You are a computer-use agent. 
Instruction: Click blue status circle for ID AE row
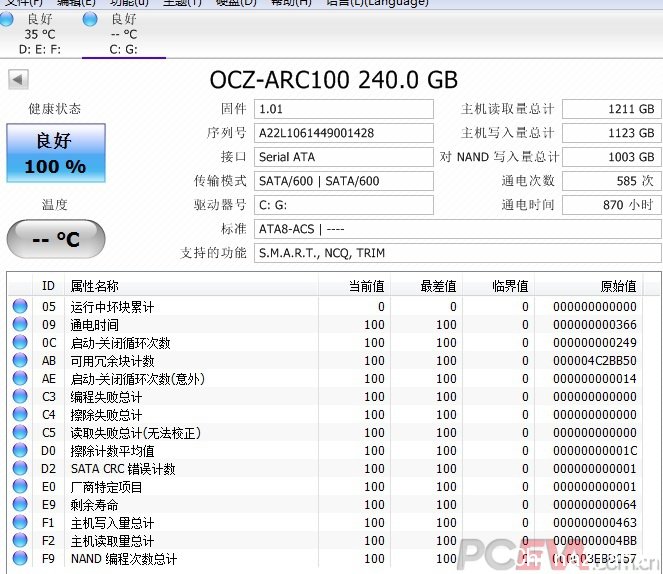[x=20, y=378]
